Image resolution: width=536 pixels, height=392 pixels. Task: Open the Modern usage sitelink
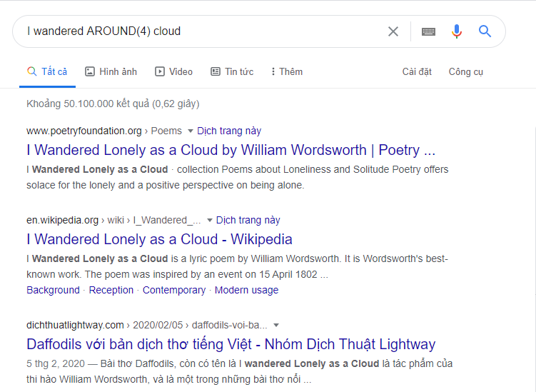coord(246,290)
